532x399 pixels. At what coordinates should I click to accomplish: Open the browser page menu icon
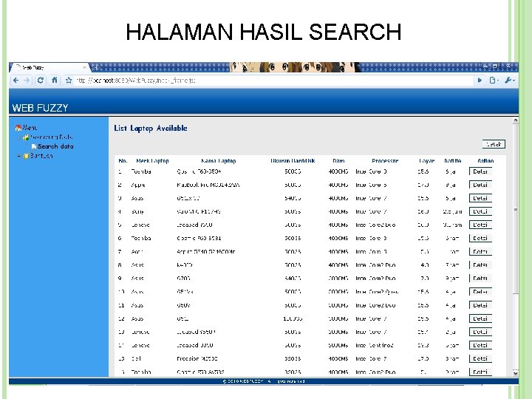click(x=494, y=81)
